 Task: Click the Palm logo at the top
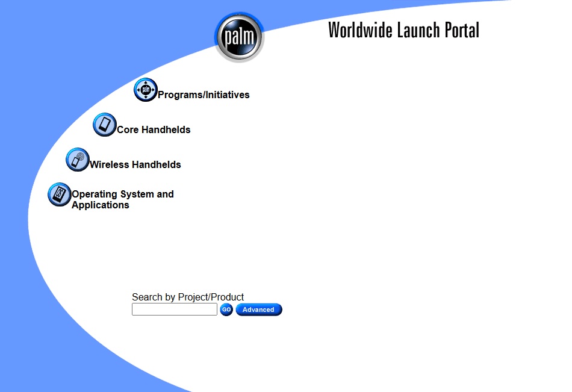coord(239,36)
